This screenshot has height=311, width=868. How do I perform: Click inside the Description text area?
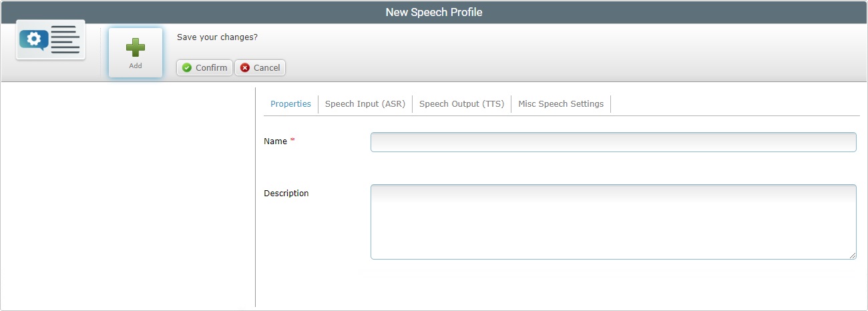[613, 222]
